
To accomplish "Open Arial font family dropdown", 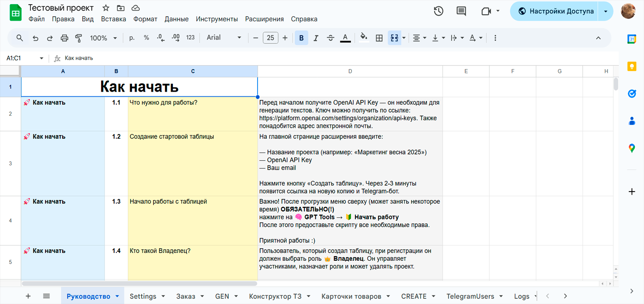I will (x=224, y=38).
